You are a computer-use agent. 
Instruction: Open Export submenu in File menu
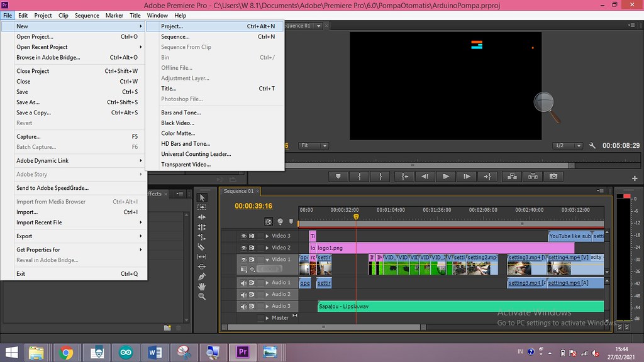coord(74,236)
